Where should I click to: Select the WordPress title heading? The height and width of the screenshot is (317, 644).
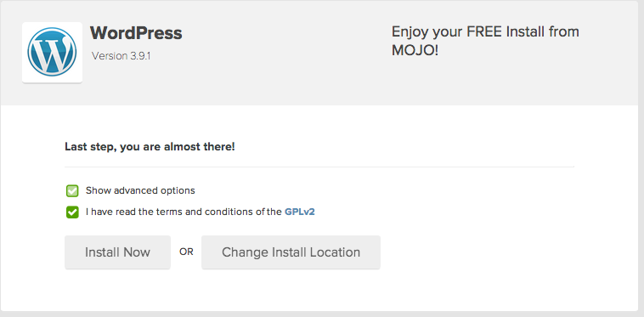point(136,33)
